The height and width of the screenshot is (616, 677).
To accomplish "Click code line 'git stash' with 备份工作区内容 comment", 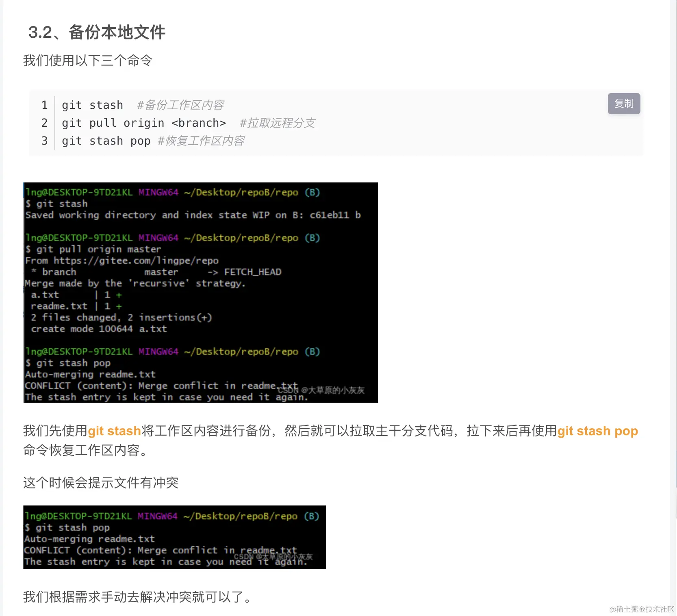I will pyautogui.click(x=143, y=105).
